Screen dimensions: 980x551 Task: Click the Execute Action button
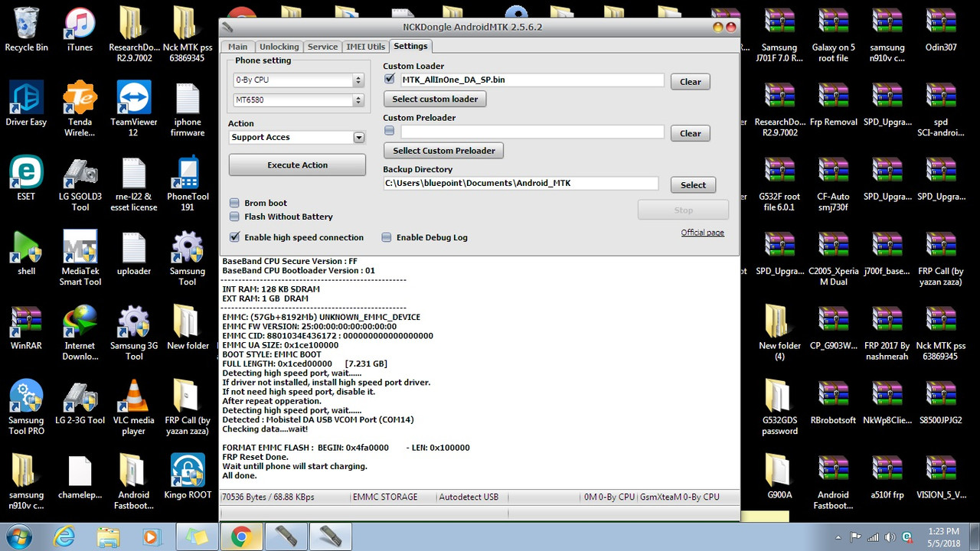pyautogui.click(x=297, y=165)
